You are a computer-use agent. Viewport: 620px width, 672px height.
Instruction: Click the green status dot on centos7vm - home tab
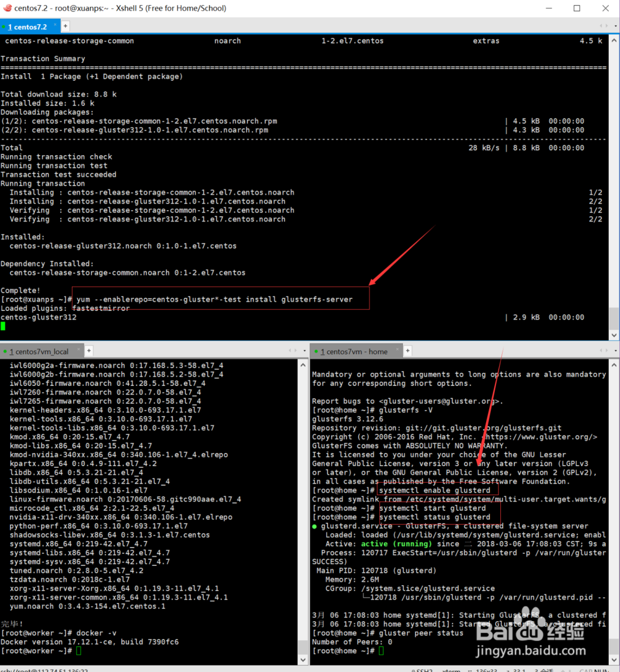coord(316,352)
